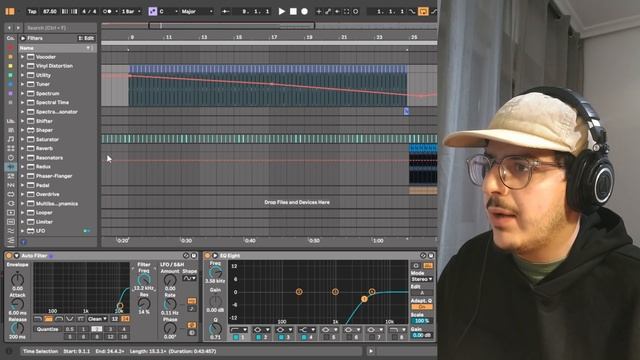
Task: Click the browser Edit button
Action: pyautogui.click(x=86, y=38)
